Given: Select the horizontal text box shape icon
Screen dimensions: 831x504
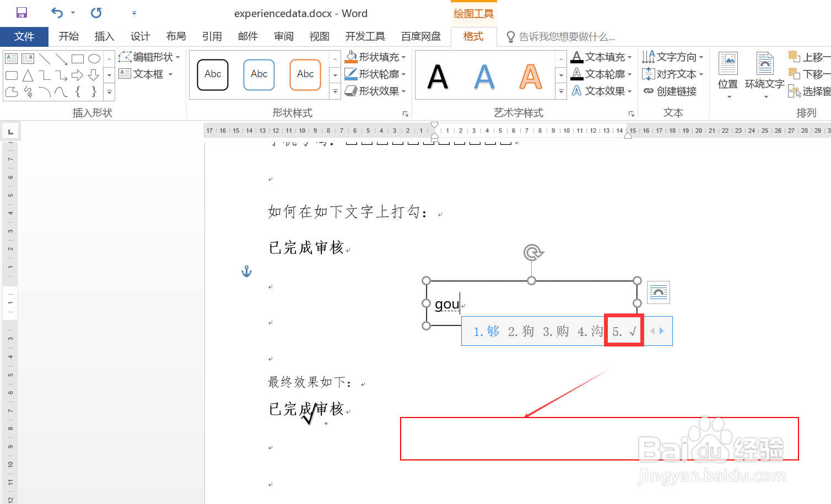Looking at the screenshot, I should (x=11, y=58).
